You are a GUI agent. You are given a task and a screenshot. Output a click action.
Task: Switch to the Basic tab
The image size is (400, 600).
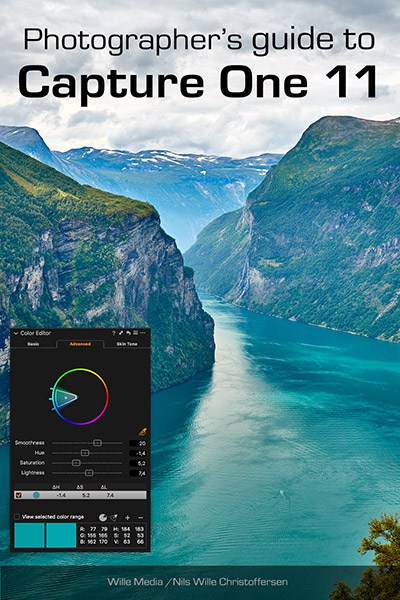(33, 344)
